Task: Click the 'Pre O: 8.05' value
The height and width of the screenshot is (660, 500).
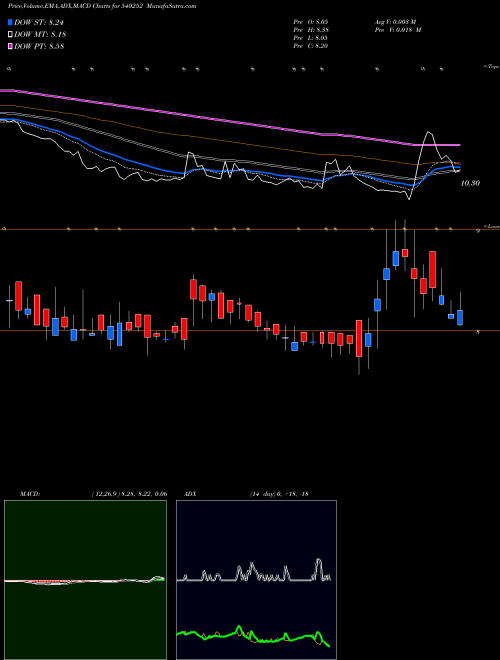Action: click(311, 22)
